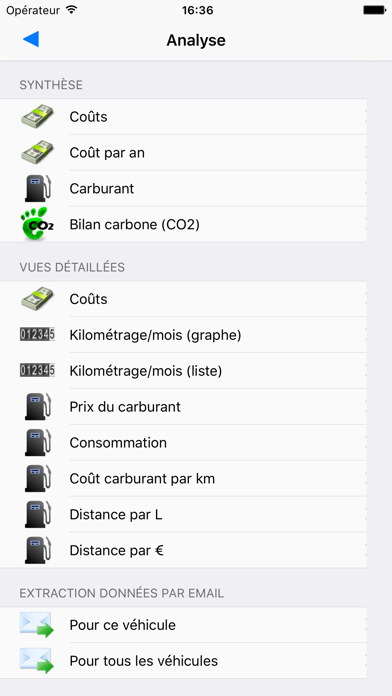392x696 pixels.
Task: Open the Bilan carbone (CO2) summary
Action: (x=183, y=224)
